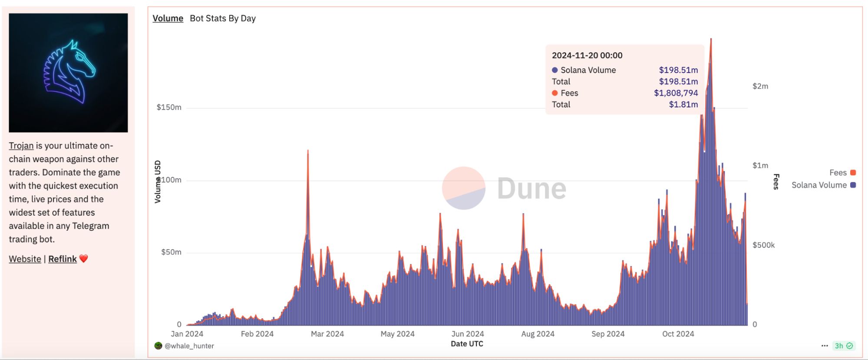
Task: Click the Trojan horse logo image
Action: (68, 73)
